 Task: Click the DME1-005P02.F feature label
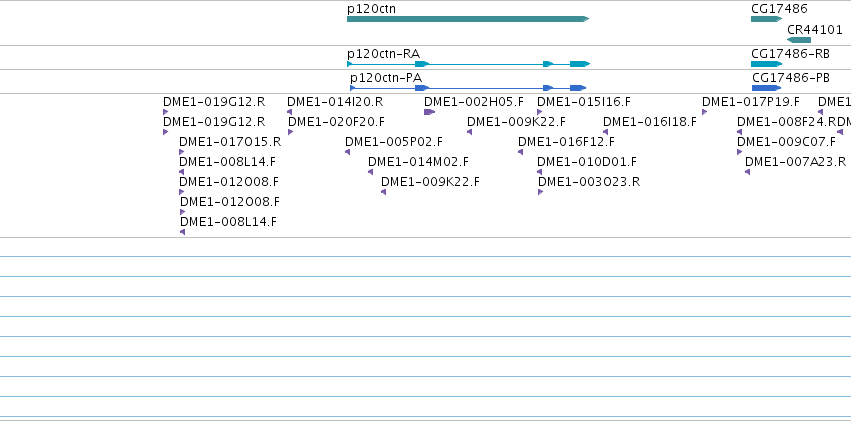pos(394,142)
